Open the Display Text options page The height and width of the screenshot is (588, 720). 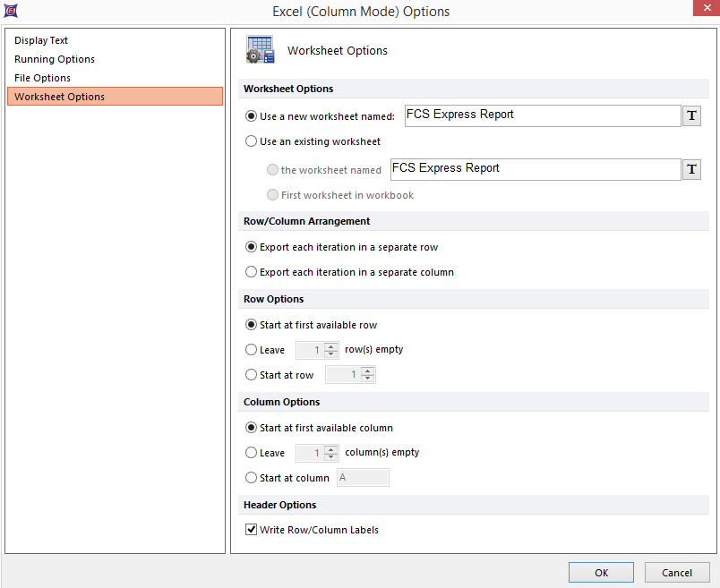(x=41, y=40)
